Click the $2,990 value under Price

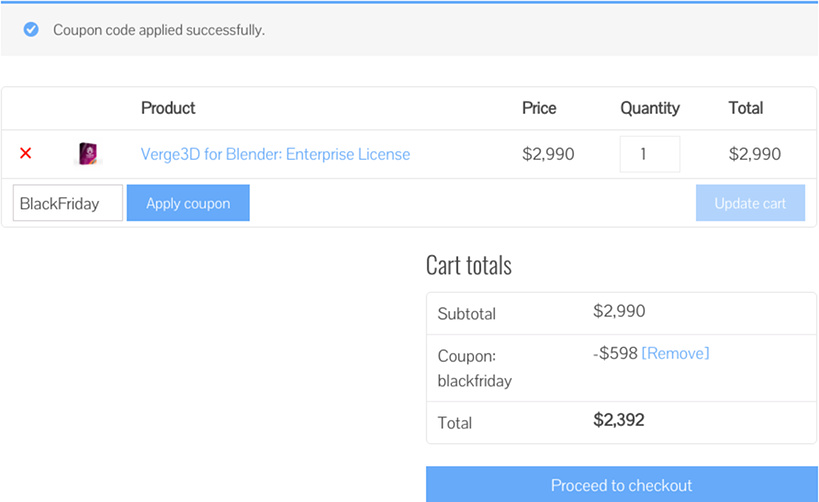pos(548,154)
